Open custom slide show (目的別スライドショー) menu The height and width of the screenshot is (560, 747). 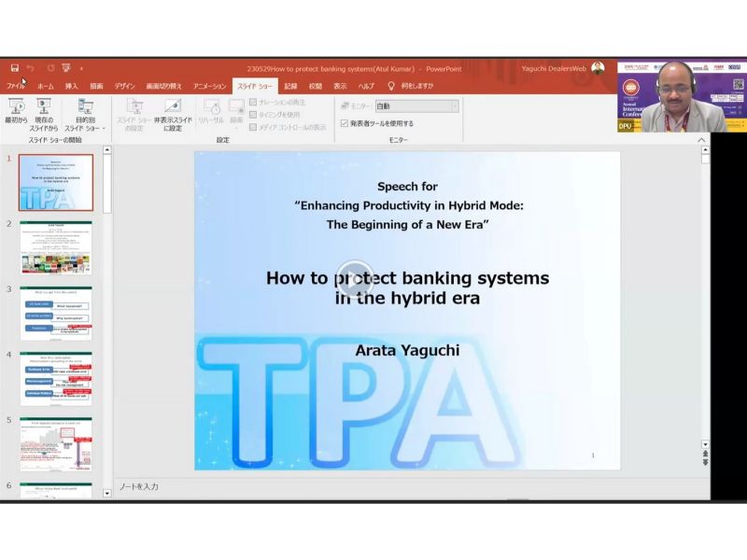85,115
